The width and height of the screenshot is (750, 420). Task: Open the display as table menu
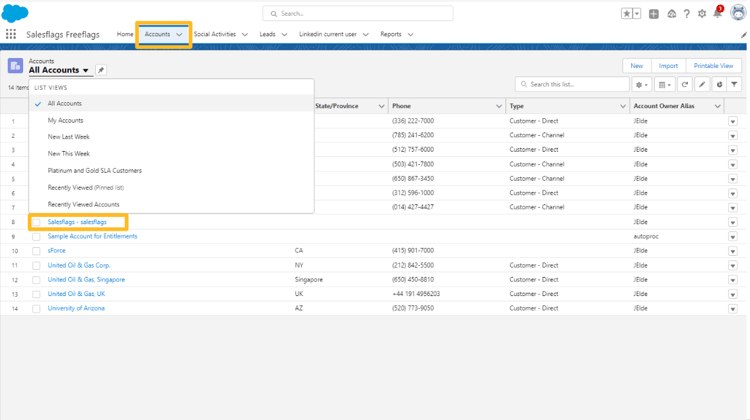pyautogui.click(x=664, y=84)
